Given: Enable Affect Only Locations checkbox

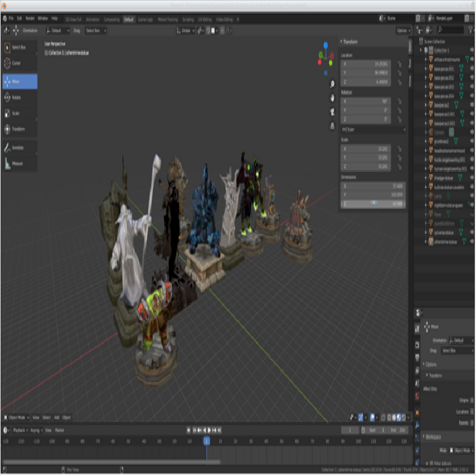Looking at the screenshot, I should (x=471, y=412).
